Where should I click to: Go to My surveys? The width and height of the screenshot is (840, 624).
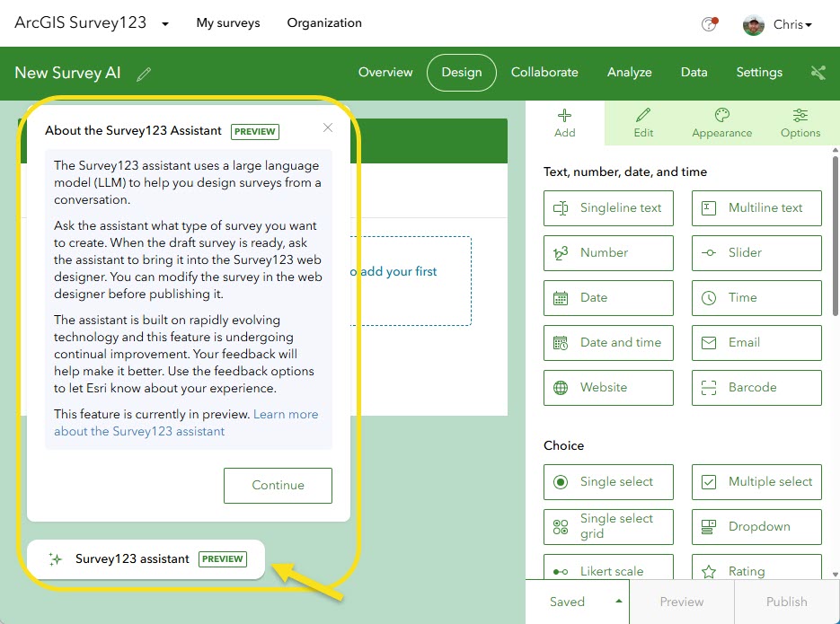pyautogui.click(x=228, y=23)
